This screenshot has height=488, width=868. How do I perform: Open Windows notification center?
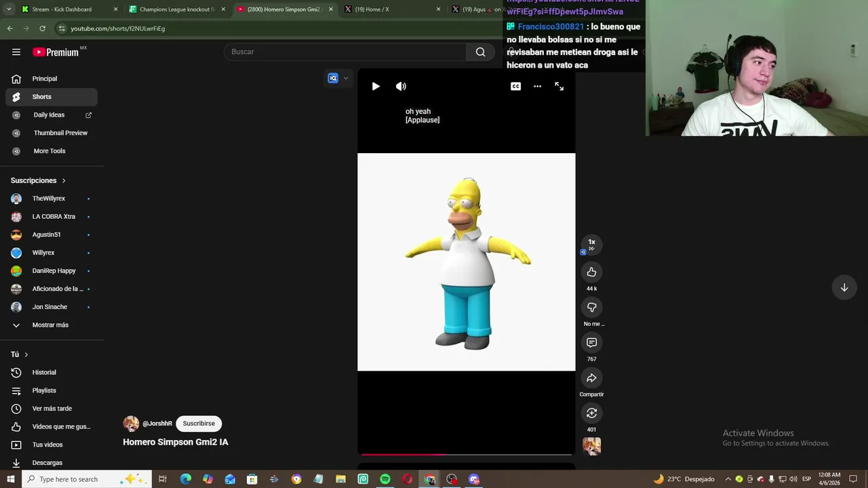tap(854, 479)
